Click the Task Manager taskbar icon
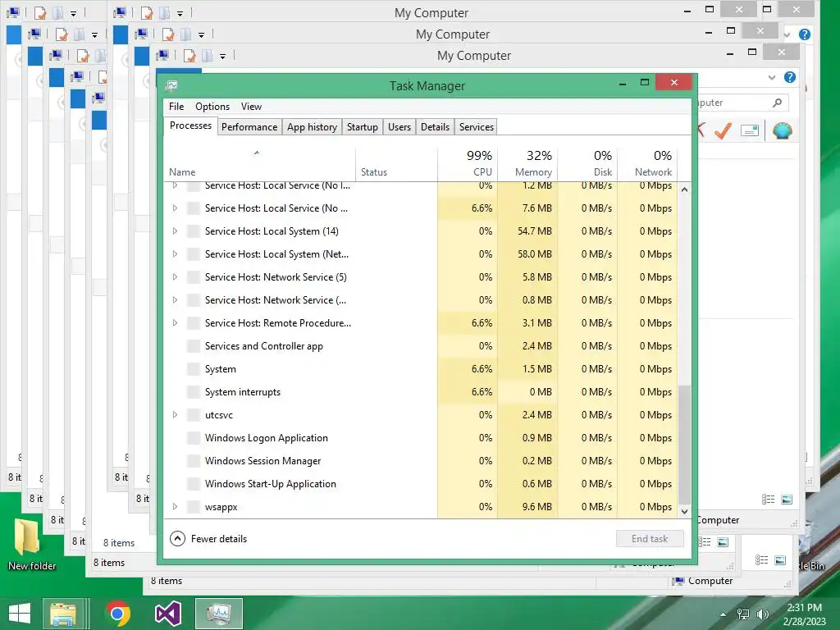840x630 pixels. point(218,614)
